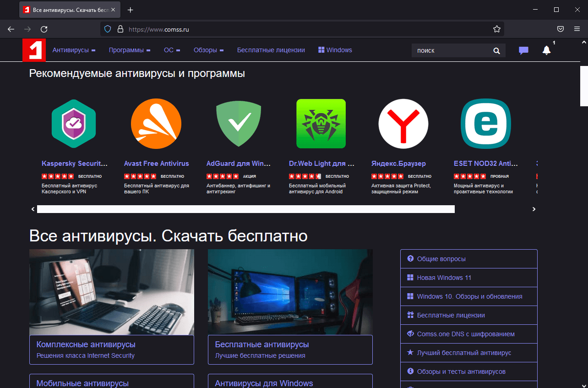Open the Firefox application menu

coord(577,29)
